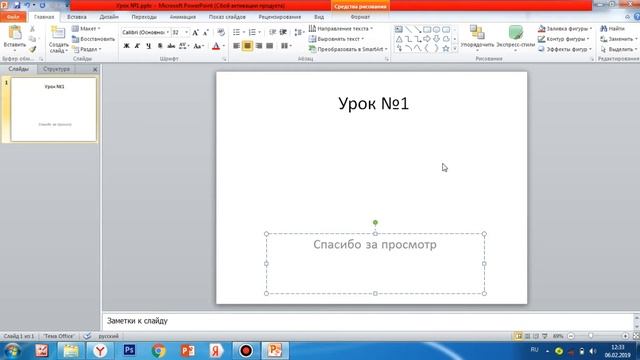Switch to the Структура pane tab
The width and height of the screenshot is (640, 360).
point(56,69)
